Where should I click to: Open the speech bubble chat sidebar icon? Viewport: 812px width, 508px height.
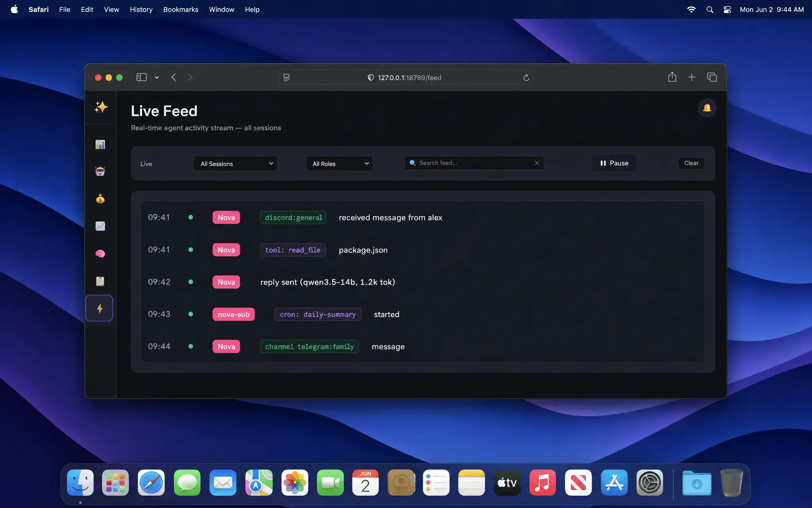click(100, 254)
